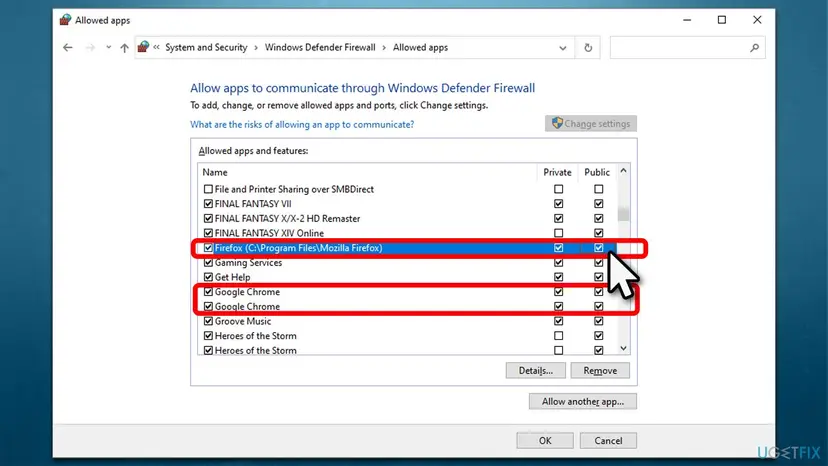Click the Remove button
The width and height of the screenshot is (828, 466).
point(600,370)
